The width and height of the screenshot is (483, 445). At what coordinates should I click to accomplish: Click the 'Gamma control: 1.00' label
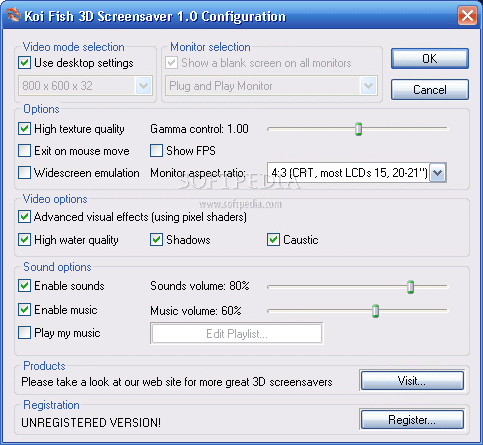point(199,129)
